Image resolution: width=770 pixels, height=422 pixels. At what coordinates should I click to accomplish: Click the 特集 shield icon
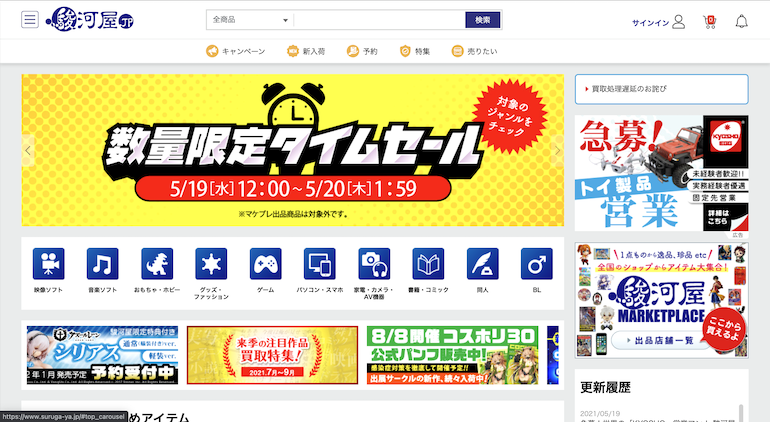405,51
